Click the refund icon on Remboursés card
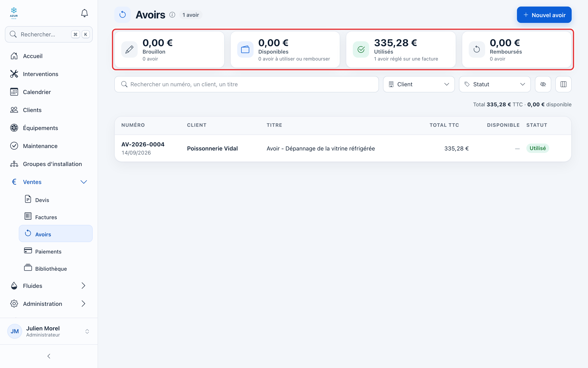 pyautogui.click(x=477, y=49)
